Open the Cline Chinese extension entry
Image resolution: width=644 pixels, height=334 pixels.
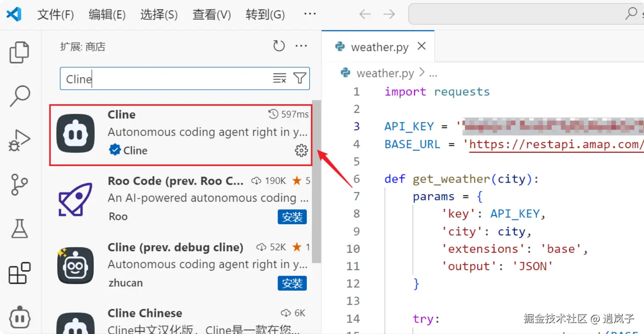[145, 313]
